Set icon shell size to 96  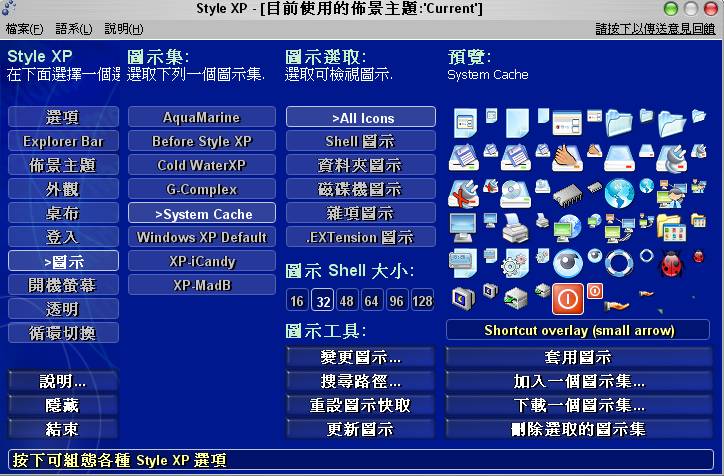coord(397,301)
